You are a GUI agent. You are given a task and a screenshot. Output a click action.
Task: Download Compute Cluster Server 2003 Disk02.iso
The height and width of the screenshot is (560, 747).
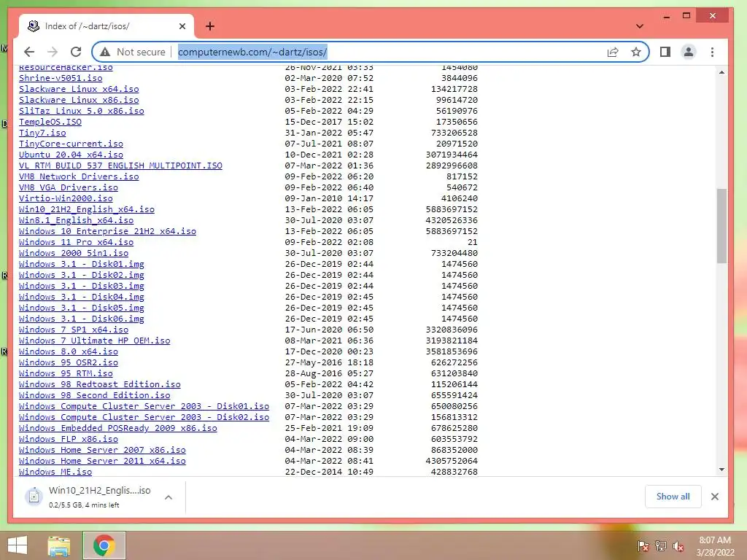(x=144, y=418)
